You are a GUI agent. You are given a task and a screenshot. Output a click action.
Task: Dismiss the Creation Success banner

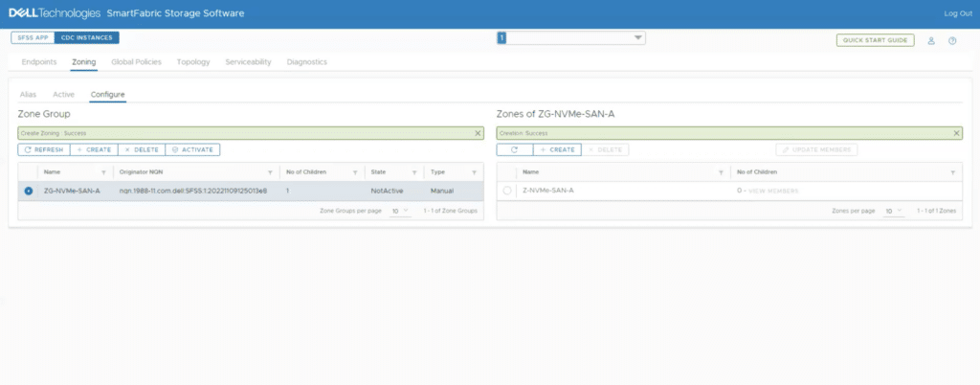956,133
